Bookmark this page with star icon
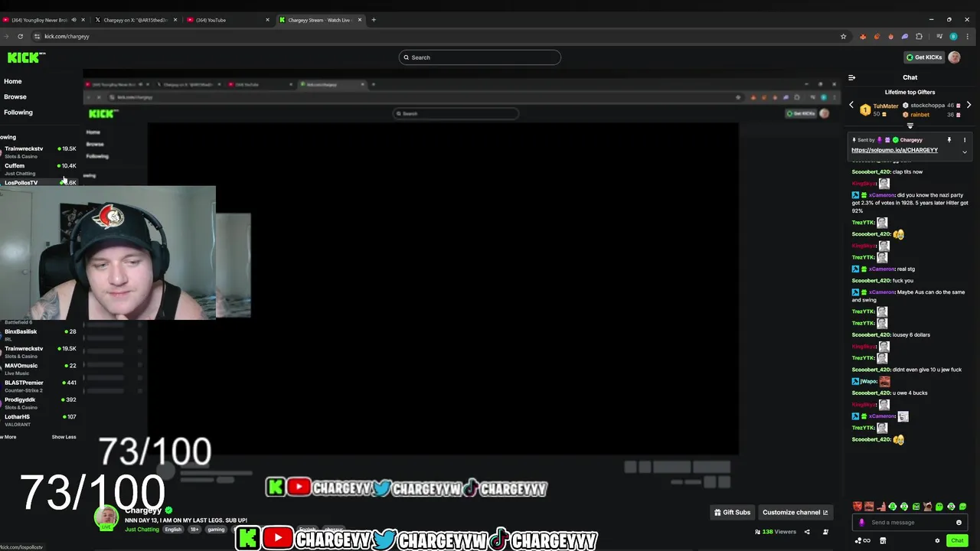 pos(843,36)
